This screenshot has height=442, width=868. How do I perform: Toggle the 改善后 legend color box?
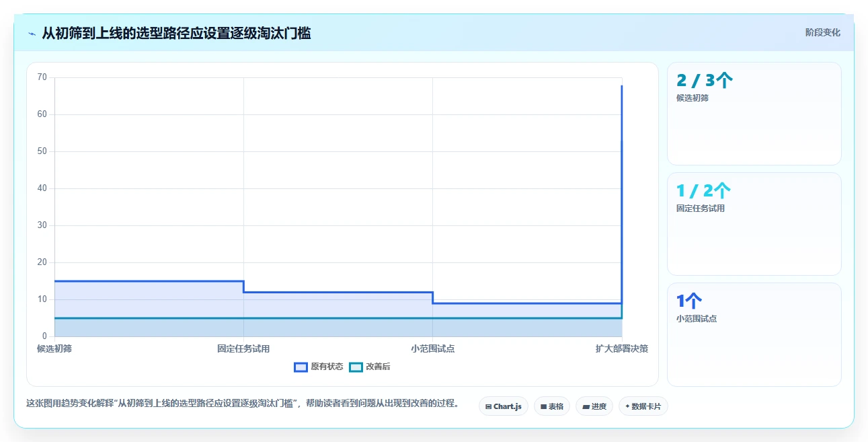[356, 367]
